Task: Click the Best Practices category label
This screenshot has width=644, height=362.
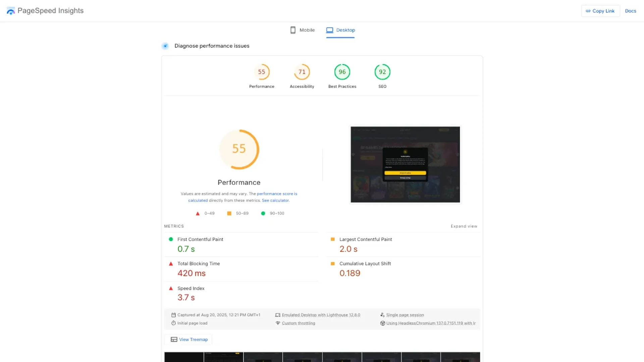Action: click(x=342, y=86)
